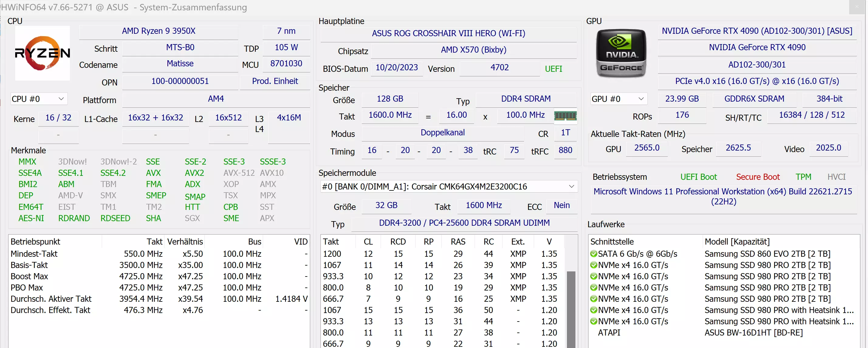Expand the memory module DIMM_A1 dropdown
The width and height of the screenshot is (868, 348).
tap(449, 186)
